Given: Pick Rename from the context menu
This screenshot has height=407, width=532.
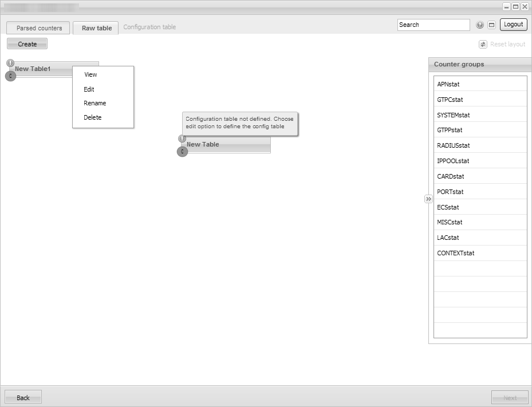Looking at the screenshot, I should (94, 104).
